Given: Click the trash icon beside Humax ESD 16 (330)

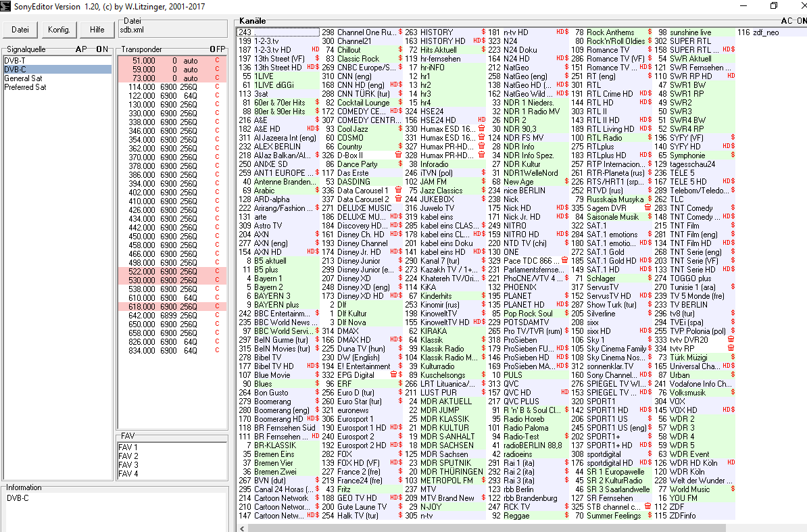Looking at the screenshot, I should (x=482, y=129).
